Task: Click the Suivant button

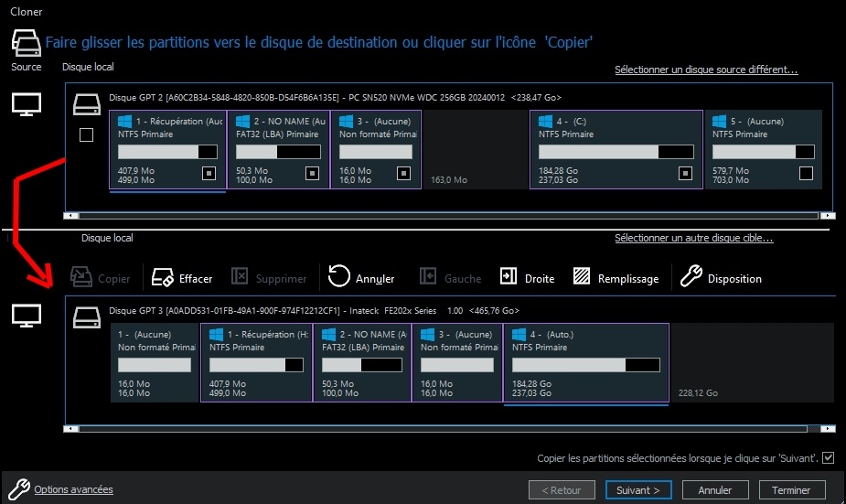Action: tap(638, 490)
